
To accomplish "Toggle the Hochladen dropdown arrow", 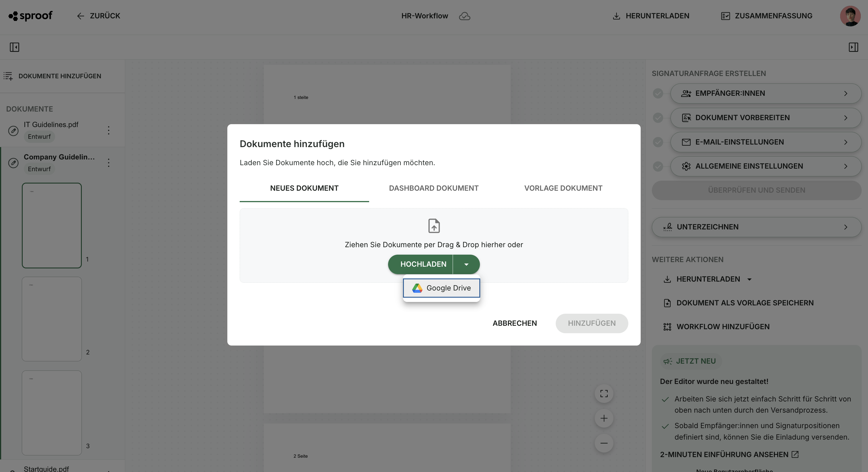I will point(466,264).
